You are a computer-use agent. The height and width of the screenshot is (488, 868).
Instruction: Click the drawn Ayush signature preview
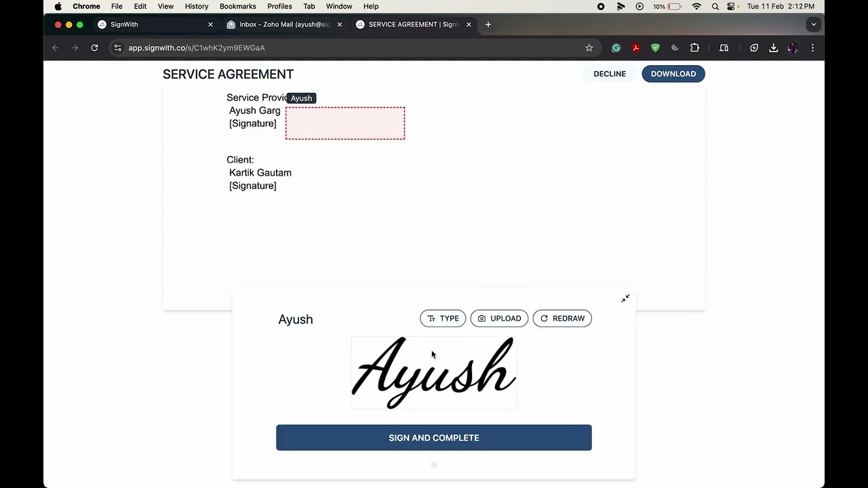click(434, 373)
